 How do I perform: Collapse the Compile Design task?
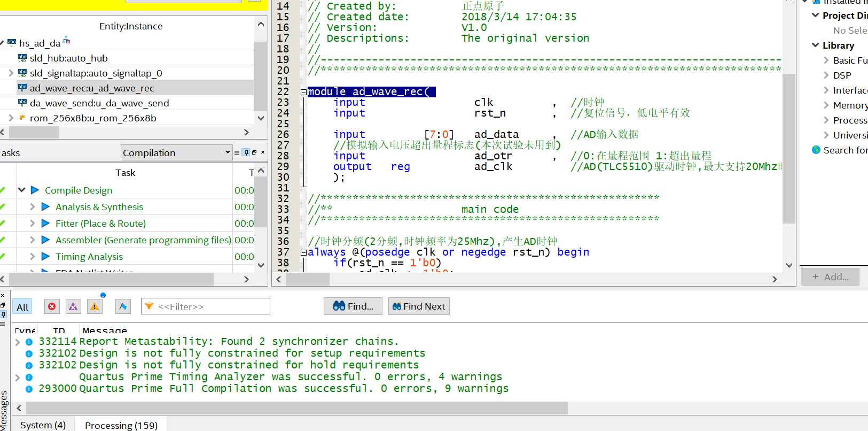pos(22,190)
